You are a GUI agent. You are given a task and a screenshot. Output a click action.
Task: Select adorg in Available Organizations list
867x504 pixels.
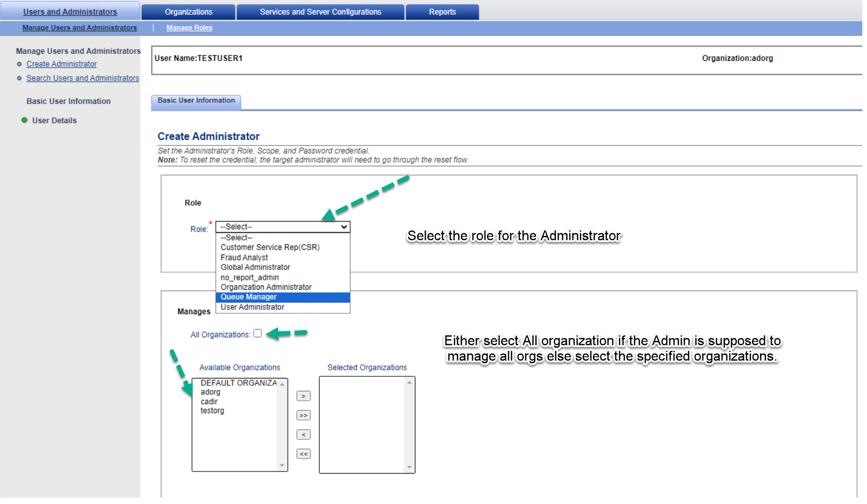pyautogui.click(x=210, y=392)
